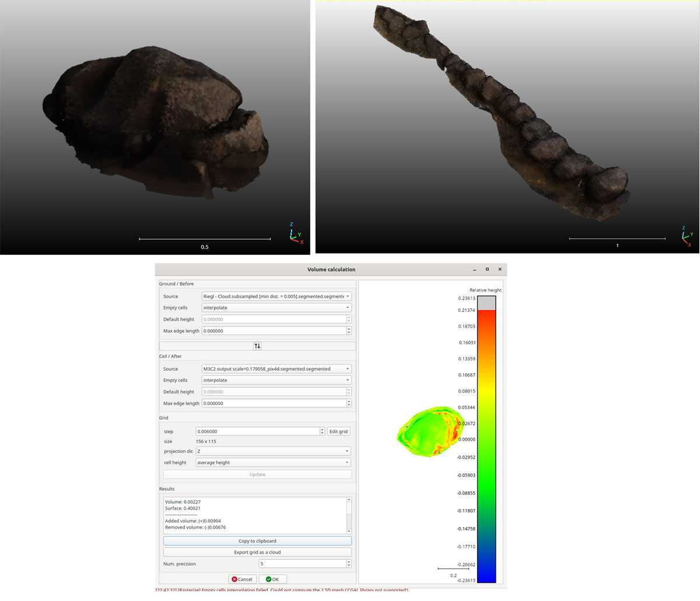Screen dimensions: 700x601
Task: Open the projection dir. dropdown
Action: [273, 451]
